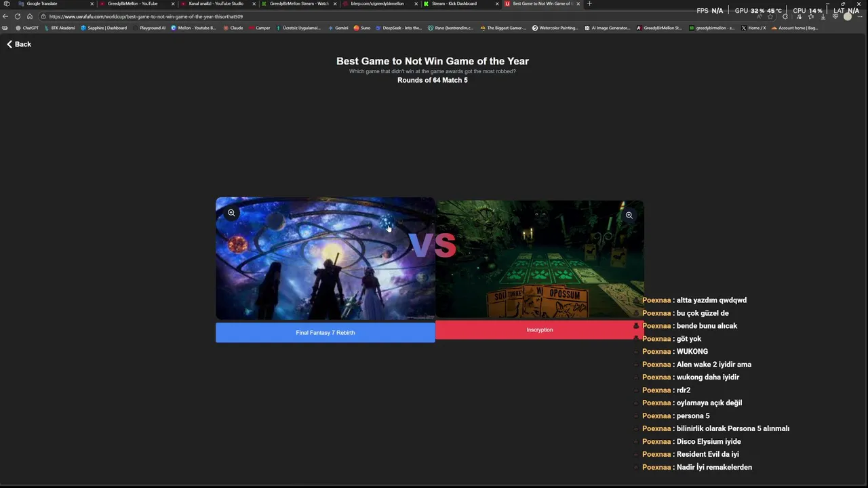Open the browser profile avatar
868x488 pixels.
pos(848,16)
